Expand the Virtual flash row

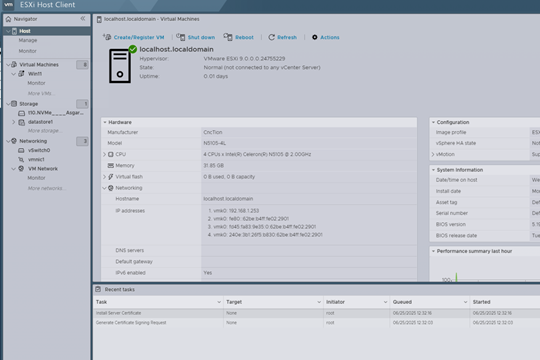click(104, 177)
